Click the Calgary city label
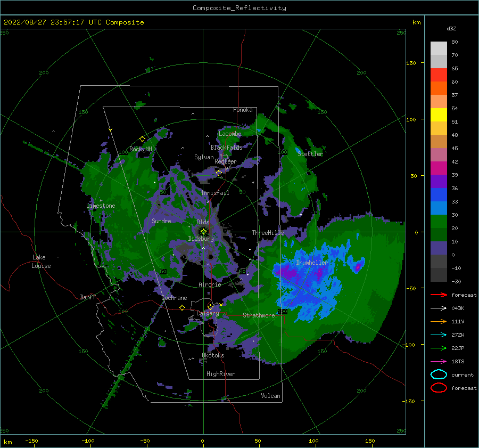The image size is (479, 448). 208,313
